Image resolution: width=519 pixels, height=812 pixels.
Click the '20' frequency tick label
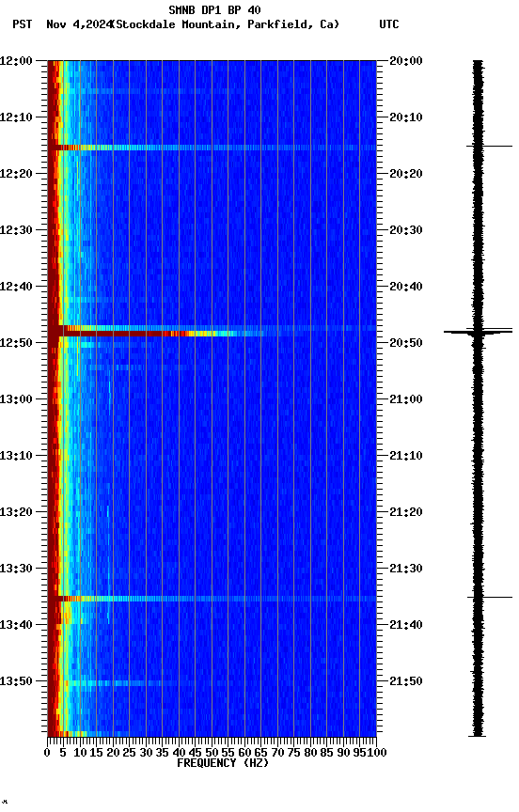click(x=113, y=753)
